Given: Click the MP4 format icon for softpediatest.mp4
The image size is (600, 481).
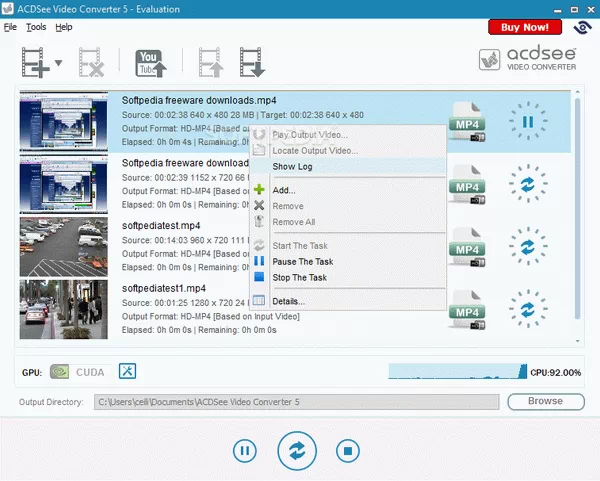Looking at the screenshot, I should point(467,247).
